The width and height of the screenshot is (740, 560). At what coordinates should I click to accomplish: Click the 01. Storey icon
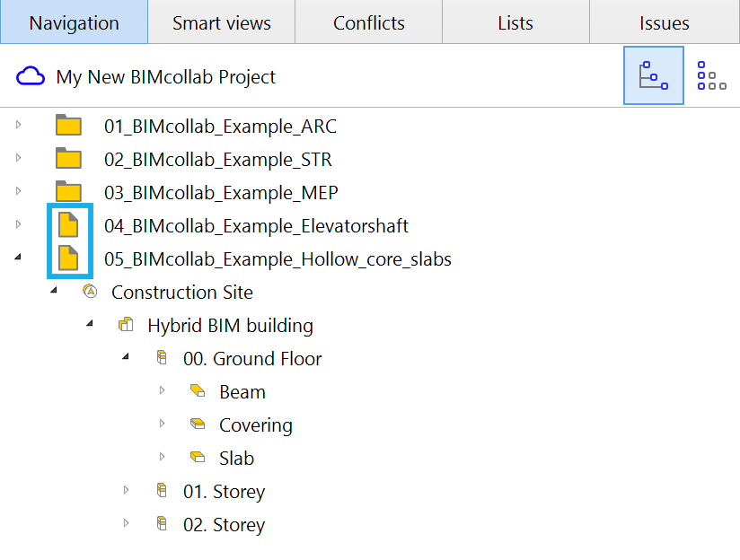coord(162,490)
